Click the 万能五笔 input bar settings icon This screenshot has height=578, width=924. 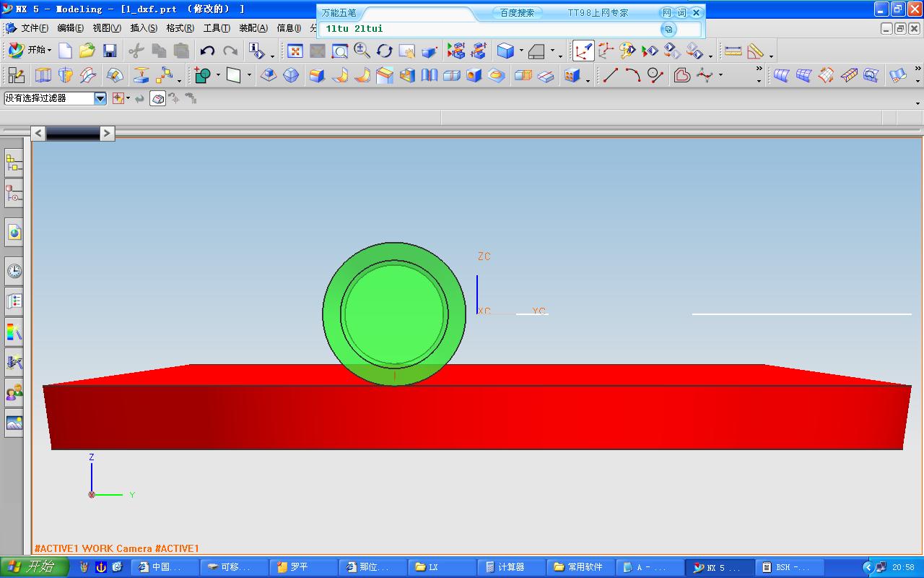click(x=668, y=29)
